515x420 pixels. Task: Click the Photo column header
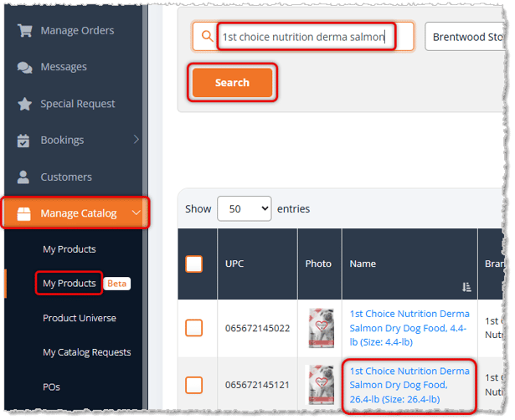320,264
